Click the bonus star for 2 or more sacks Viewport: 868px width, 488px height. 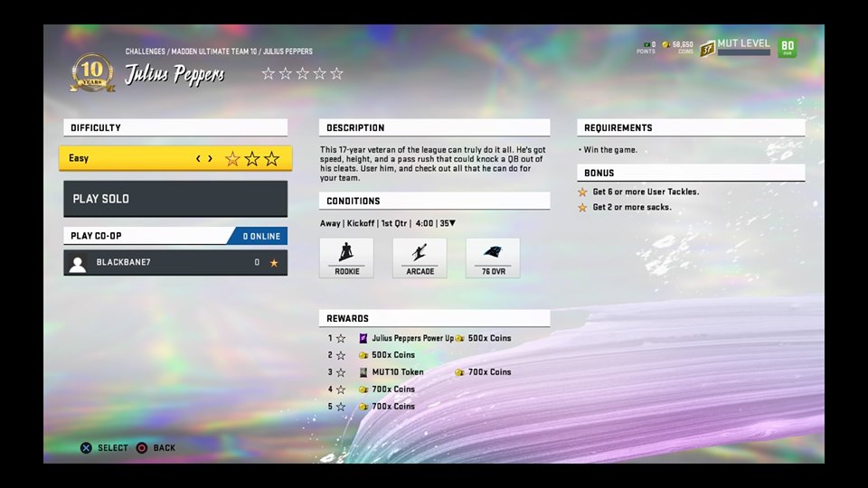click(x=582, y=208)
